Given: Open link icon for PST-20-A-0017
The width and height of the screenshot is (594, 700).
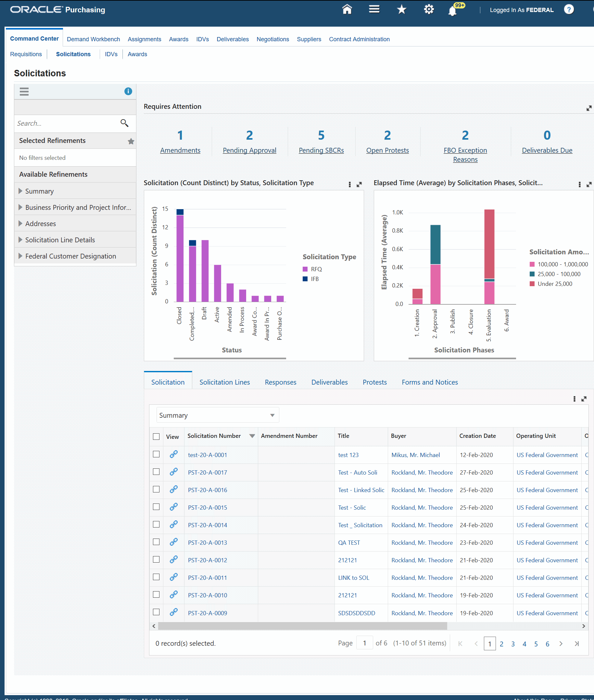Looking at the screenshot, I should [174, 472].
